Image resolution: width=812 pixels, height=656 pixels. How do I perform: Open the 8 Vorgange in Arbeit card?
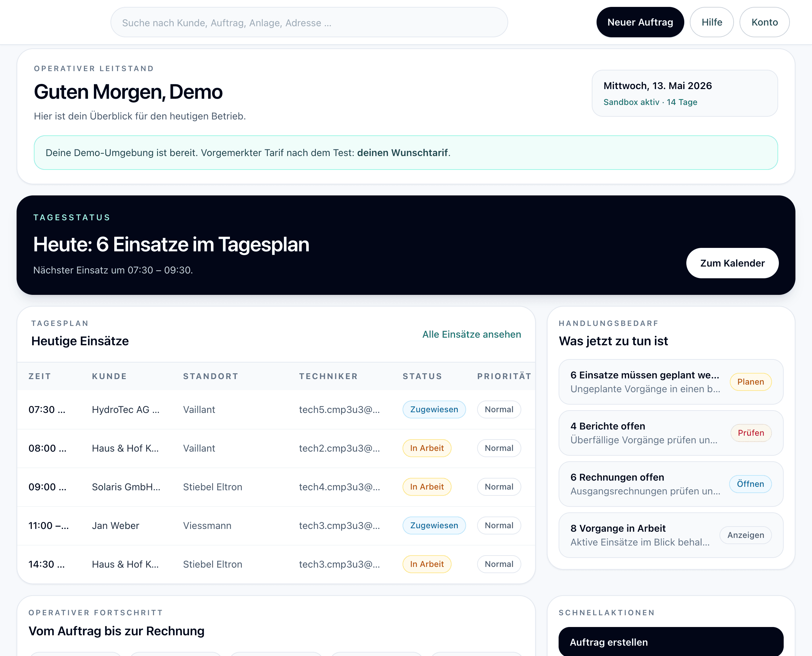(x=670, y=535)
